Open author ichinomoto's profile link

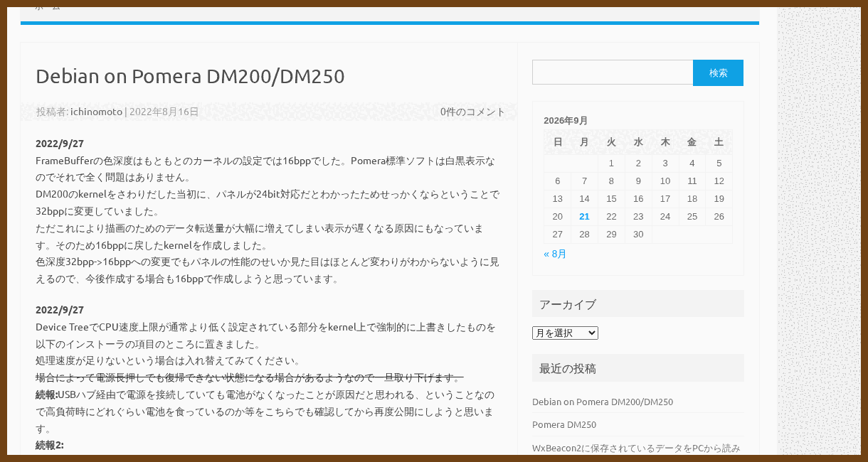click(x=96, y=112)
